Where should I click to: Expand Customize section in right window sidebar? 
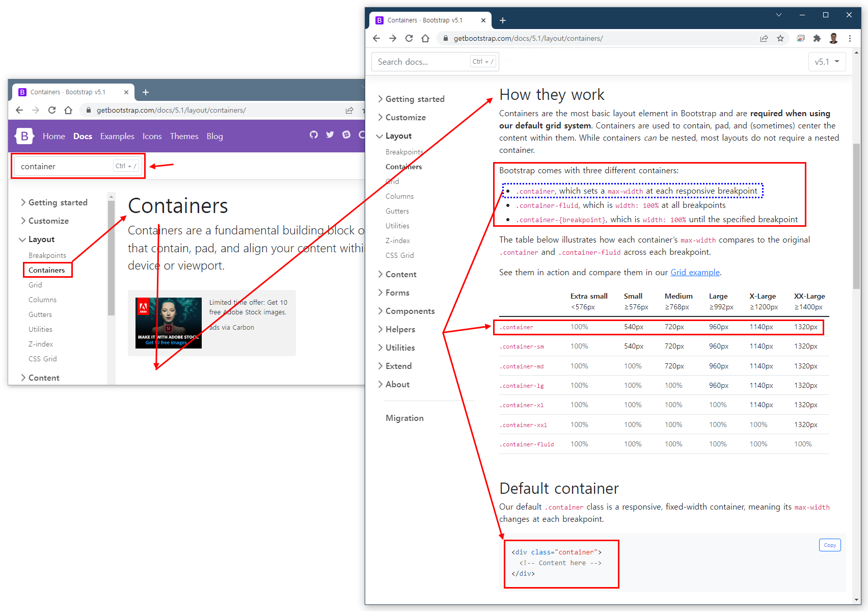[401, 117]
